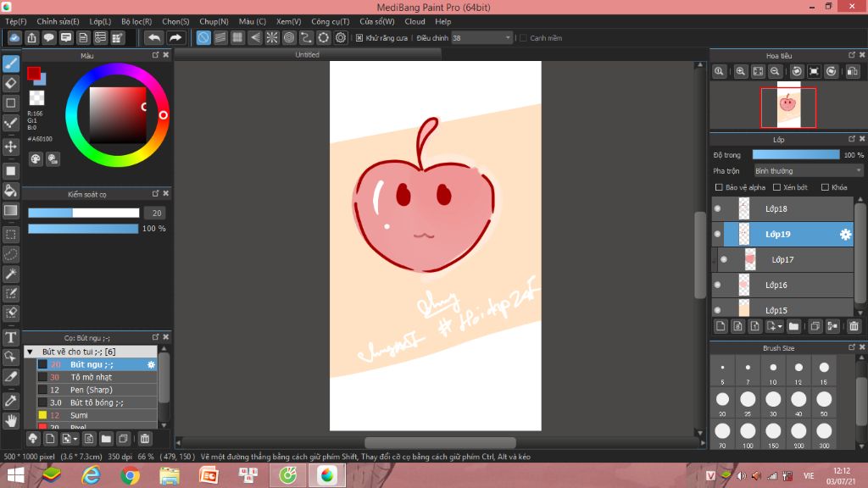Image resolution: width=868 pixels, height=488 pixels.
Task: Open add-layer dropdown arrow in Layer panel
Action: click(780, 327)
